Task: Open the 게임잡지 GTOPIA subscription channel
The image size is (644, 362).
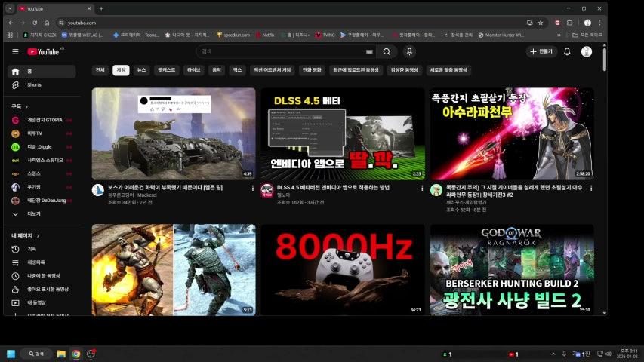Action: coord(42,120)
